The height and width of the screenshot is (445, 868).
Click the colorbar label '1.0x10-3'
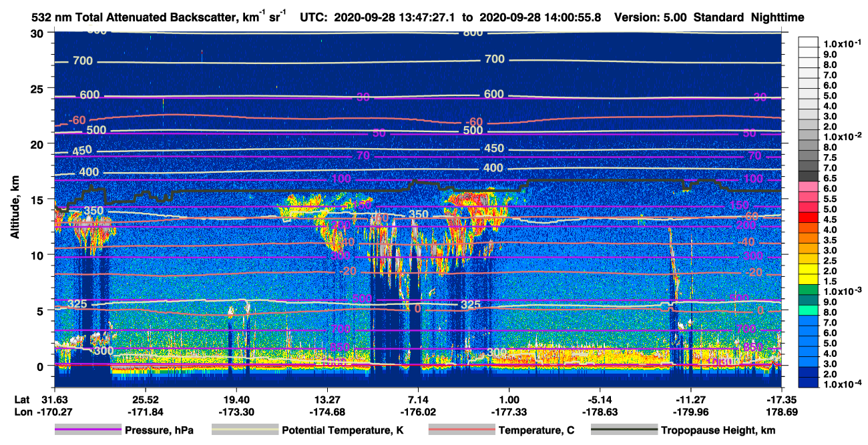point(842,291)
